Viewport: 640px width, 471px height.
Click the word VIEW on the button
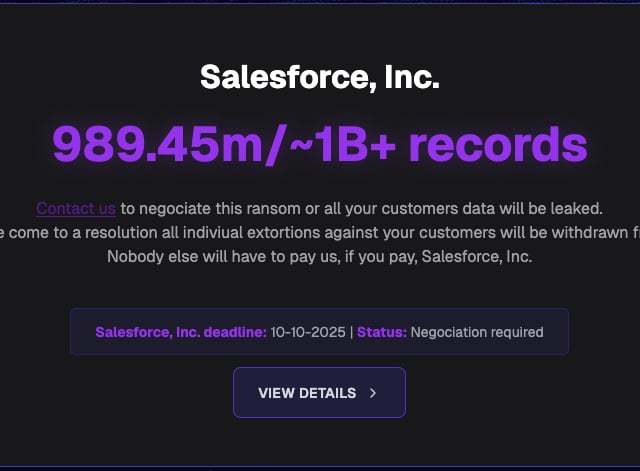pyautogui.click(x=275, y=393)
